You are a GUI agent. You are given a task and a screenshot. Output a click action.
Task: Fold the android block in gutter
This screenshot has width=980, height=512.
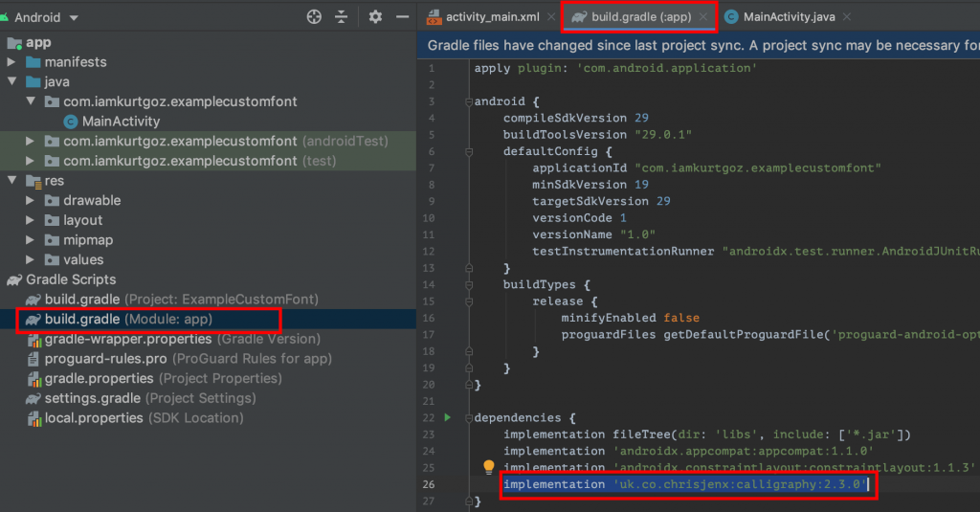(469, 101)
